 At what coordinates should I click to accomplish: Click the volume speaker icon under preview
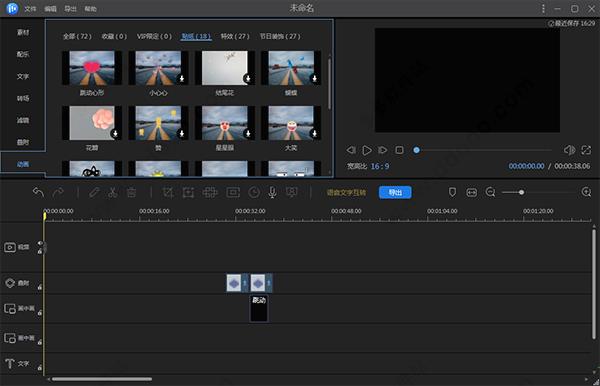pyautogui.click(x=569, y=150)
